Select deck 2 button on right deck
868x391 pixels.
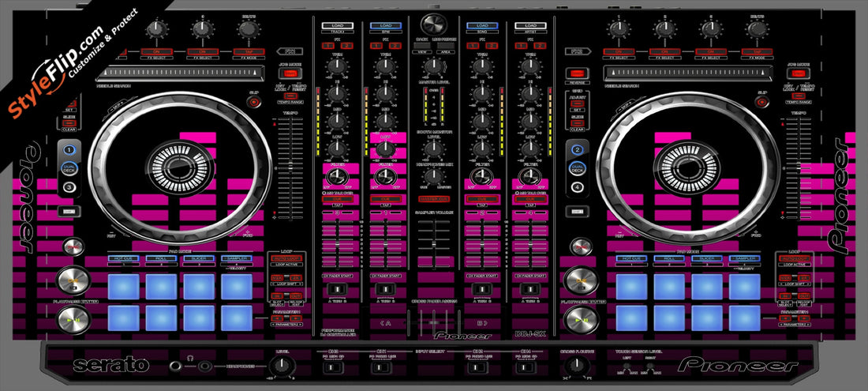(577, 149)
